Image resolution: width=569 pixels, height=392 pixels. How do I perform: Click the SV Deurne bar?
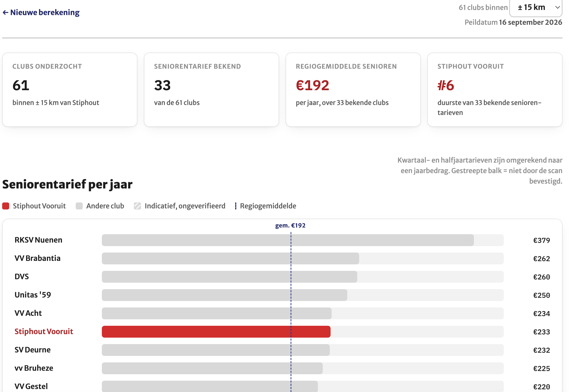pos(216,350)
